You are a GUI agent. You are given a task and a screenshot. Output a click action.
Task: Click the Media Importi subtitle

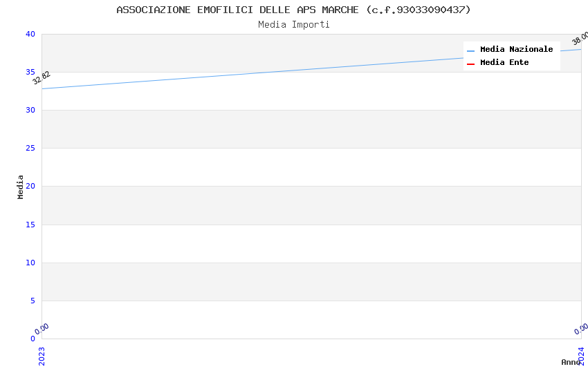(293, 24)
